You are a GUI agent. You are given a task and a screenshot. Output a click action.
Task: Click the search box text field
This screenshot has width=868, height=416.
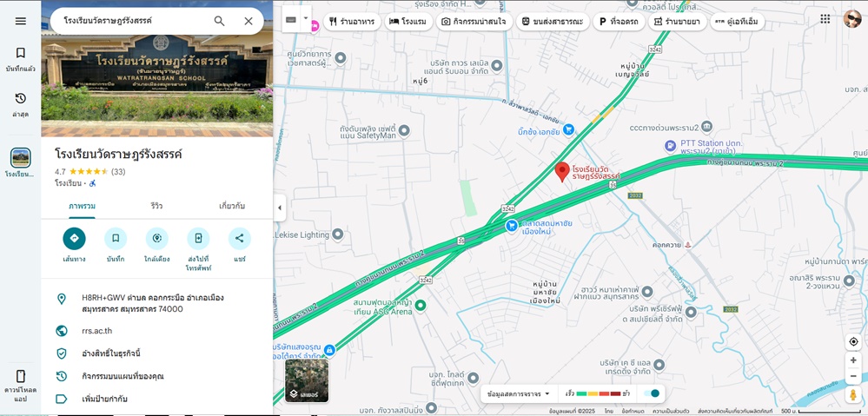133,21
